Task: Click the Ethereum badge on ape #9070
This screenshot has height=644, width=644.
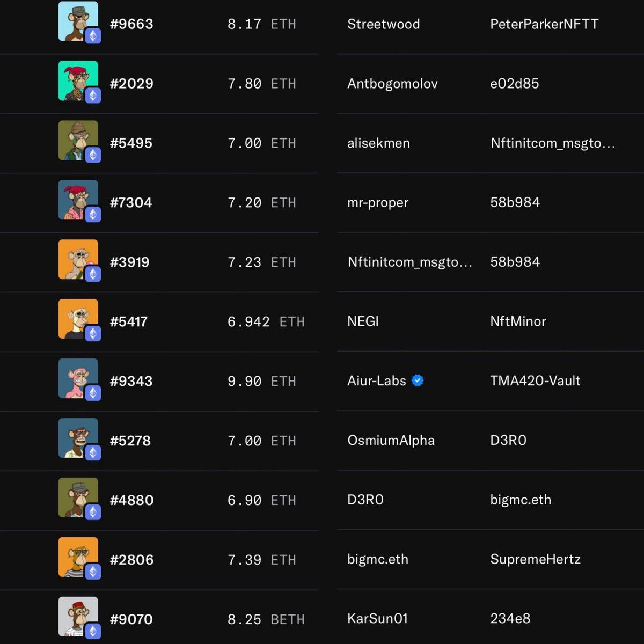Action: pos(93,631)
